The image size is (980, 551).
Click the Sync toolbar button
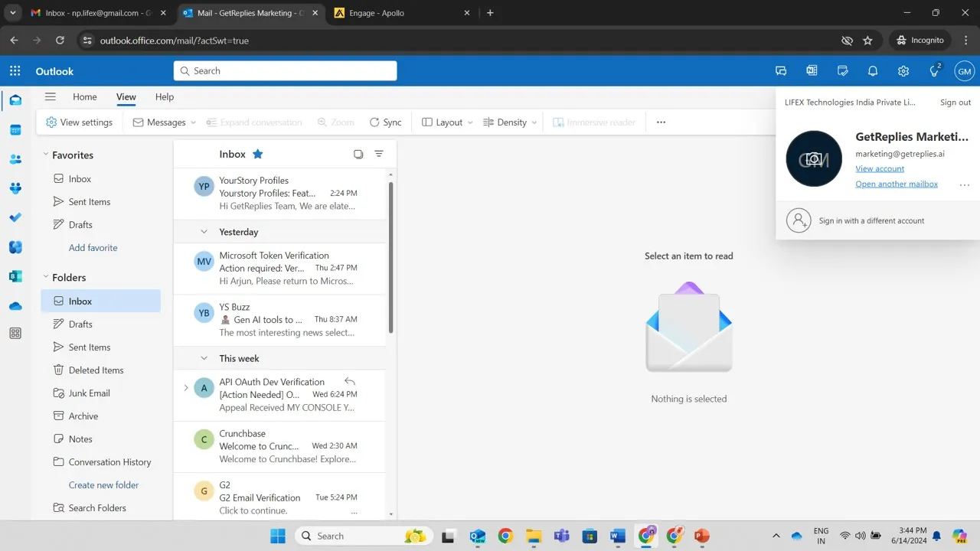coord(385,122)
